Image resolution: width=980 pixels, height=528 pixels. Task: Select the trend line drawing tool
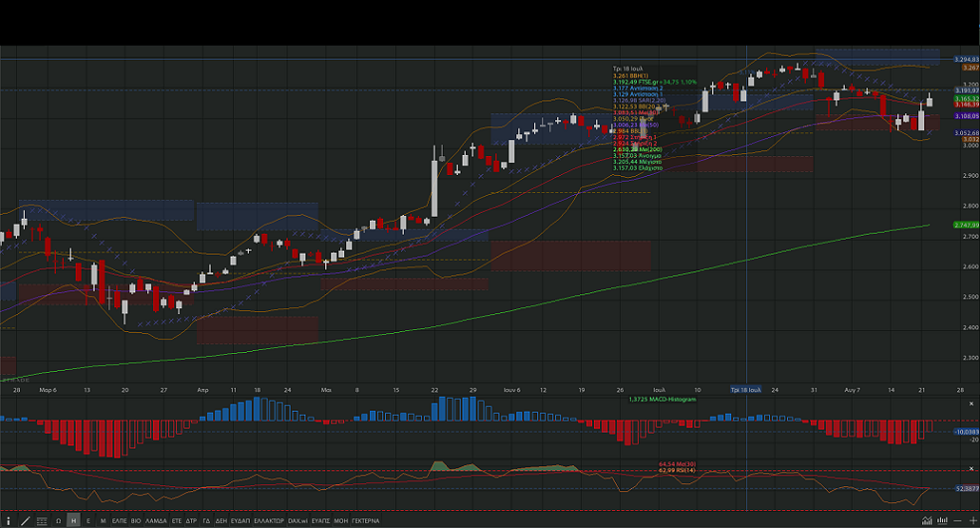pos(26,520)
